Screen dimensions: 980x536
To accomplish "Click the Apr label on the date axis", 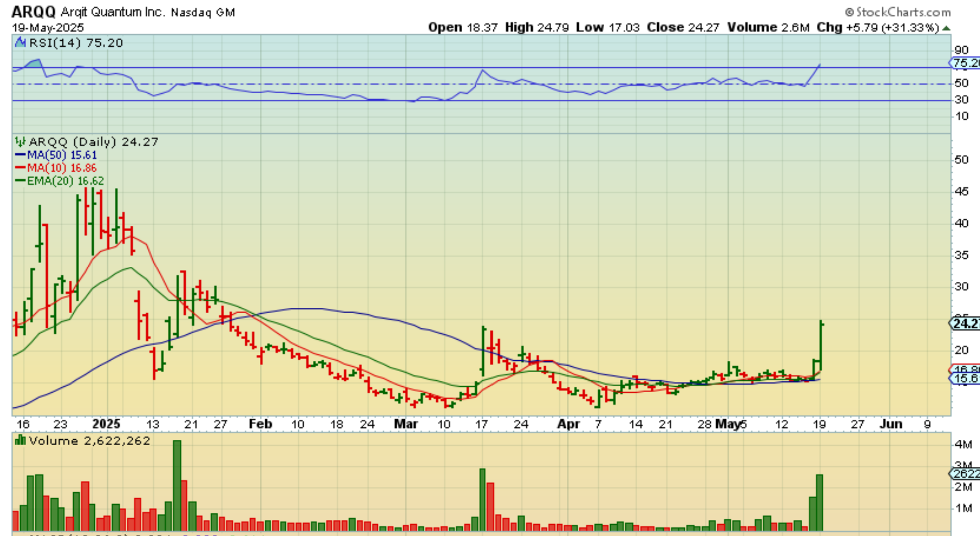I will (x=568, y=424).
